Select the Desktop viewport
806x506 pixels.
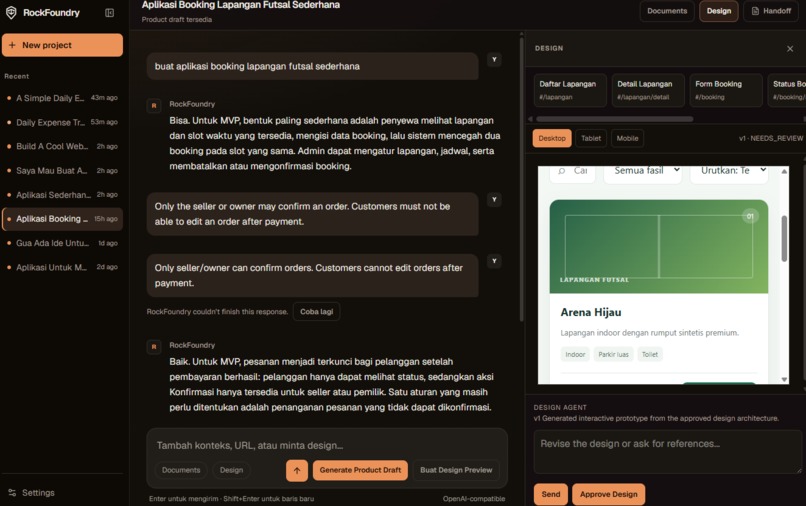pyautogui.click(x=552, y=138)
